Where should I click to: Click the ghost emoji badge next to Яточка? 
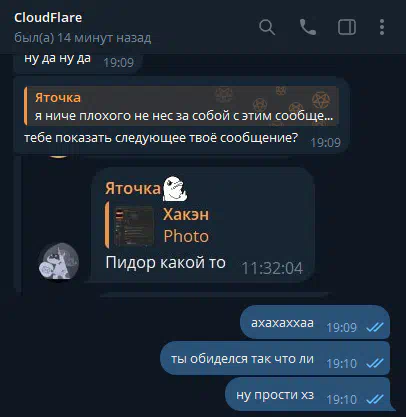pyautogui.click(x=174, y=188)
